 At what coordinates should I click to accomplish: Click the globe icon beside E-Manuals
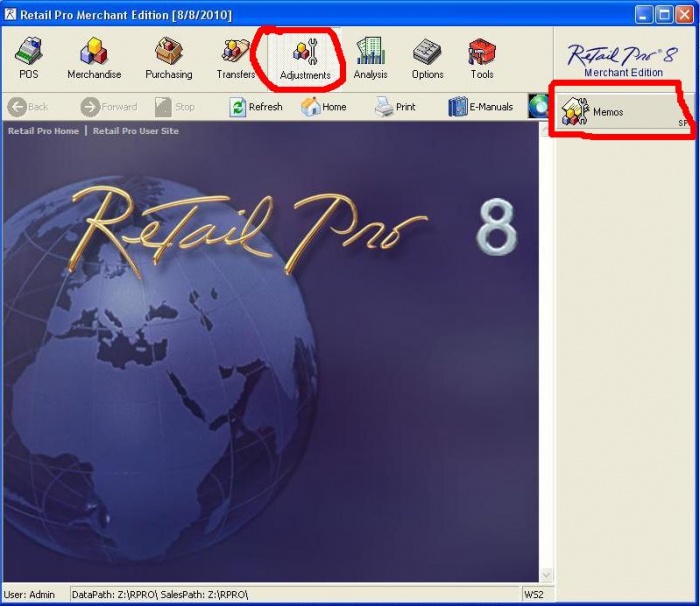coord(539,106)
